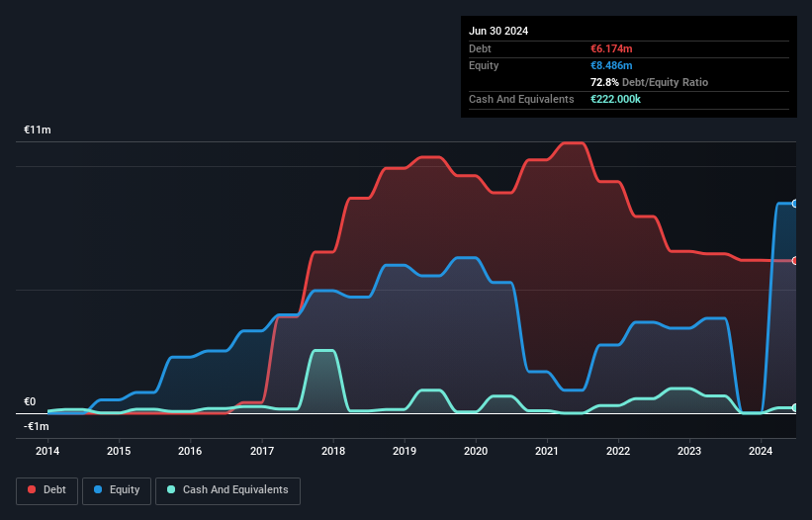
Task: Click the 2015 x-axis label
Action: point(119,451)
